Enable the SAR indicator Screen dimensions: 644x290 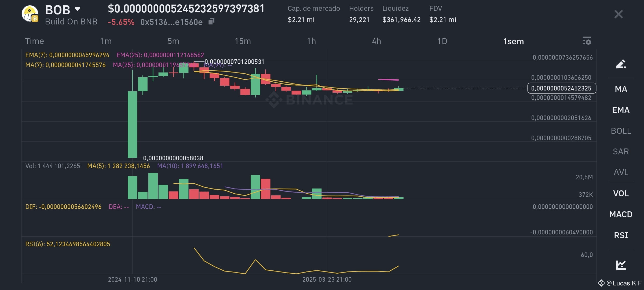[621, 151]
